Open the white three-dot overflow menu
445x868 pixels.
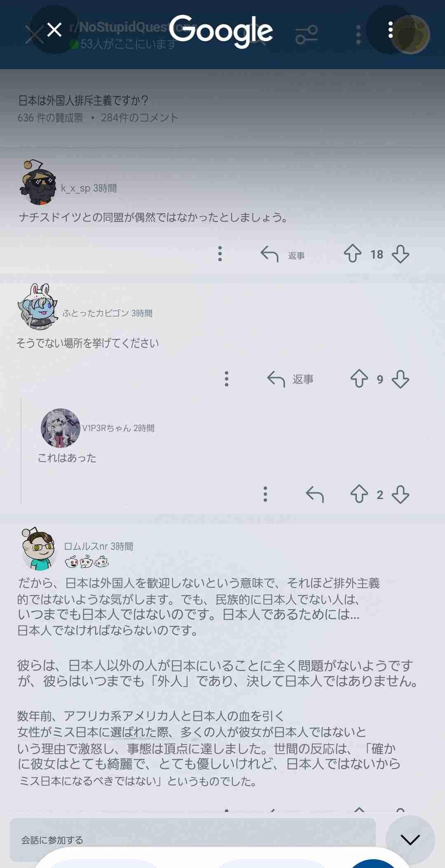390,30
